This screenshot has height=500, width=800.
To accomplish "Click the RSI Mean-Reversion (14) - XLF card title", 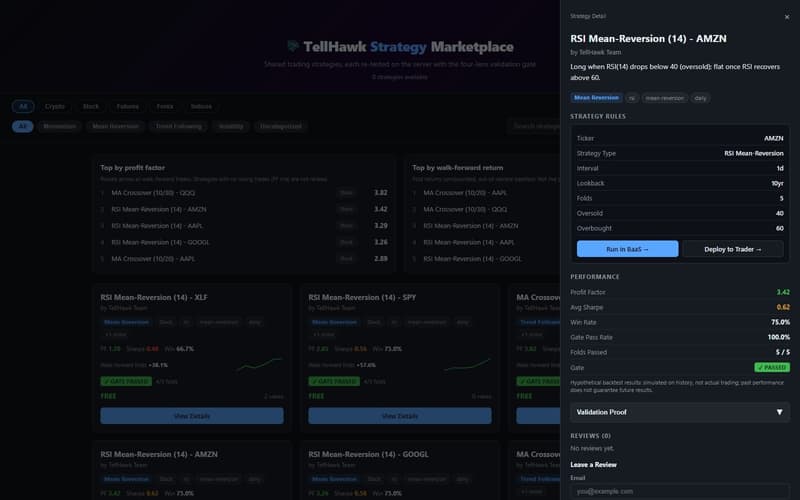I will point(154,297).
